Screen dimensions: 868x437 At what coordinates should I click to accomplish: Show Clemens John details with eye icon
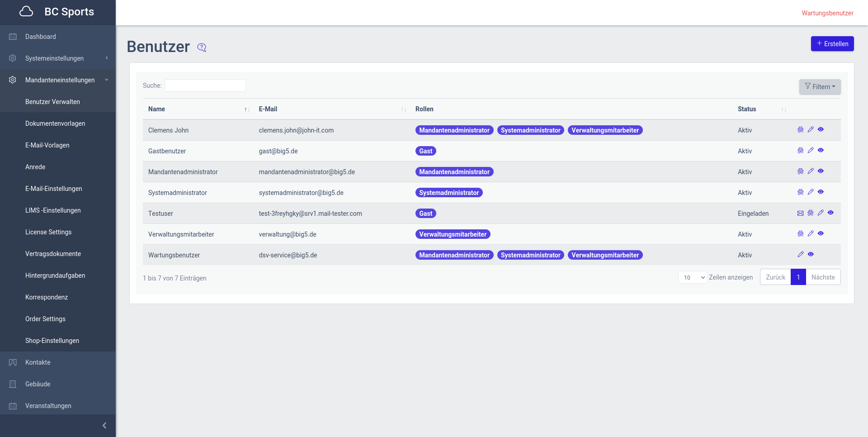[x=821, y=130]
